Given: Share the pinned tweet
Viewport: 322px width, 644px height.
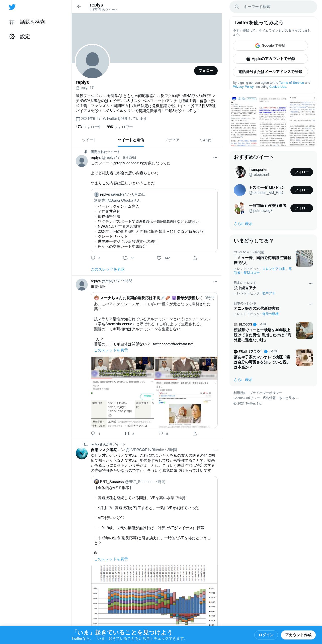Looking at the screenshot, I should 195,258.
